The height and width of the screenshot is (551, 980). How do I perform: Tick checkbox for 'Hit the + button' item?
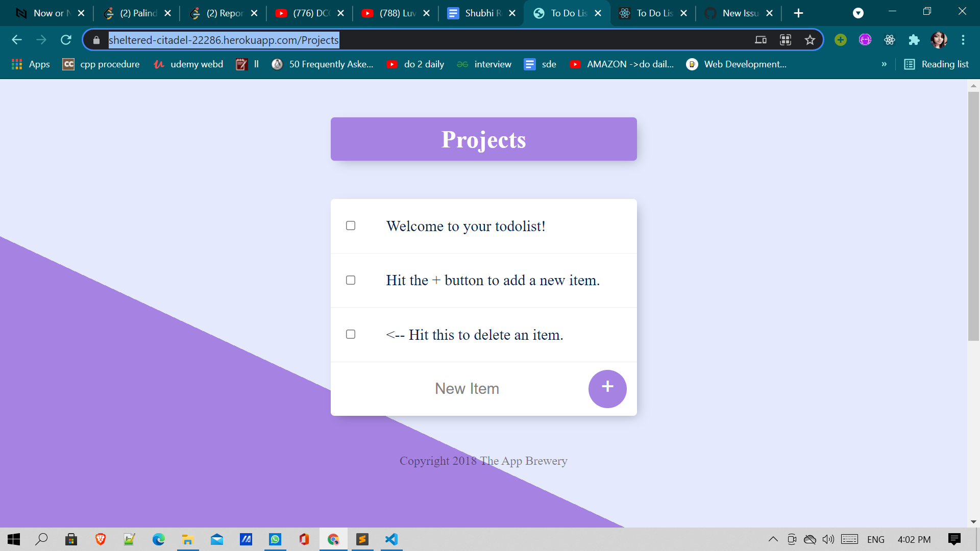click(x=351, y=280)
